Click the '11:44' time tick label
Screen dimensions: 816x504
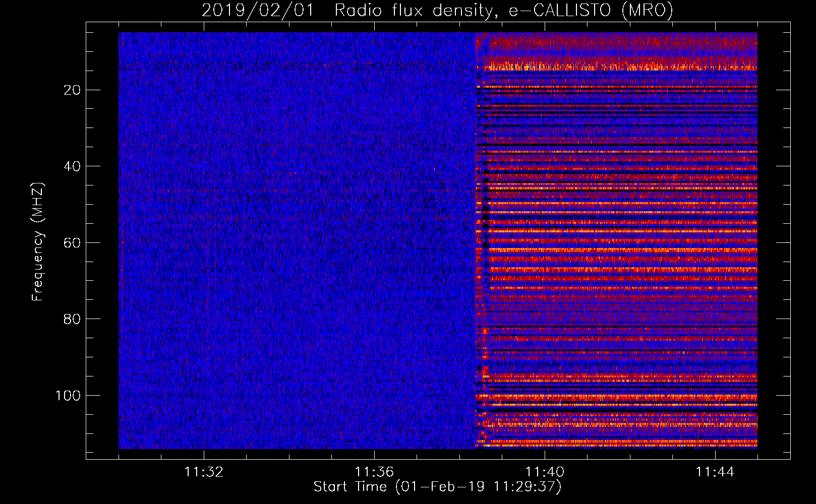tap(715, 472)
